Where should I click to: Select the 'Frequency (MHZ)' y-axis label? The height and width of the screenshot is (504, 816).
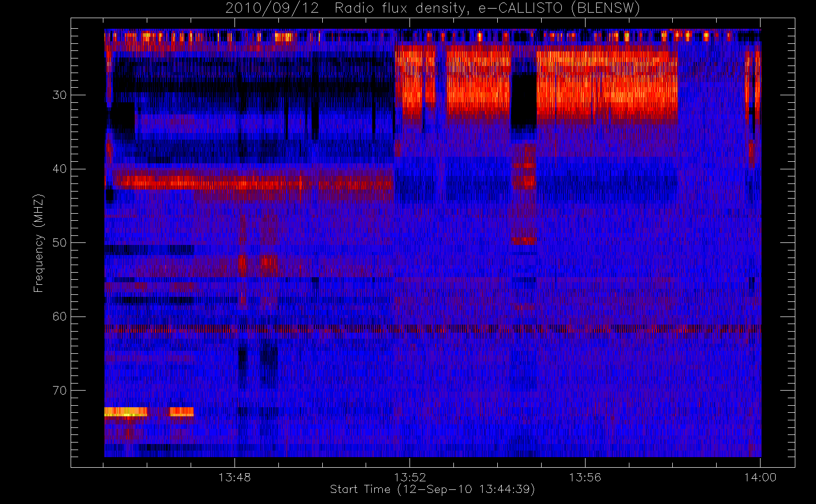tap(38, 243)
